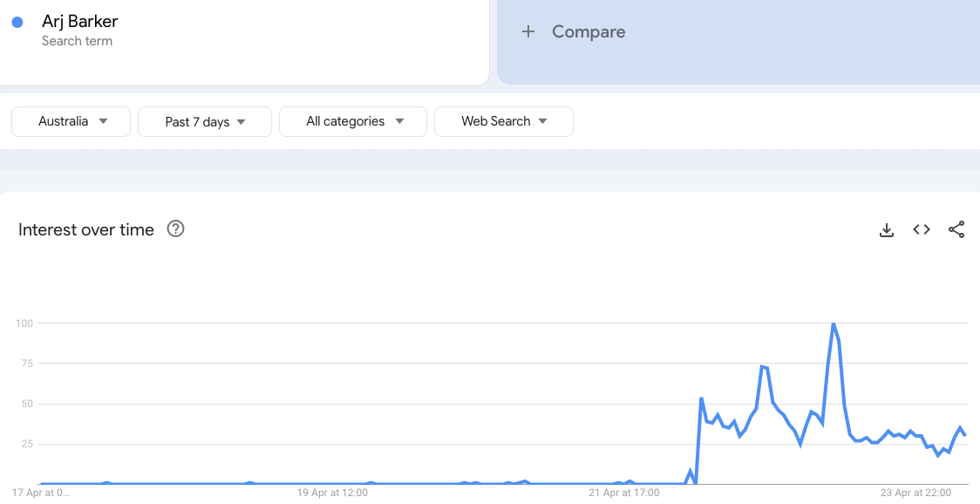
Task: Open the Web Search type dropdown
Action: pos(504,121)
